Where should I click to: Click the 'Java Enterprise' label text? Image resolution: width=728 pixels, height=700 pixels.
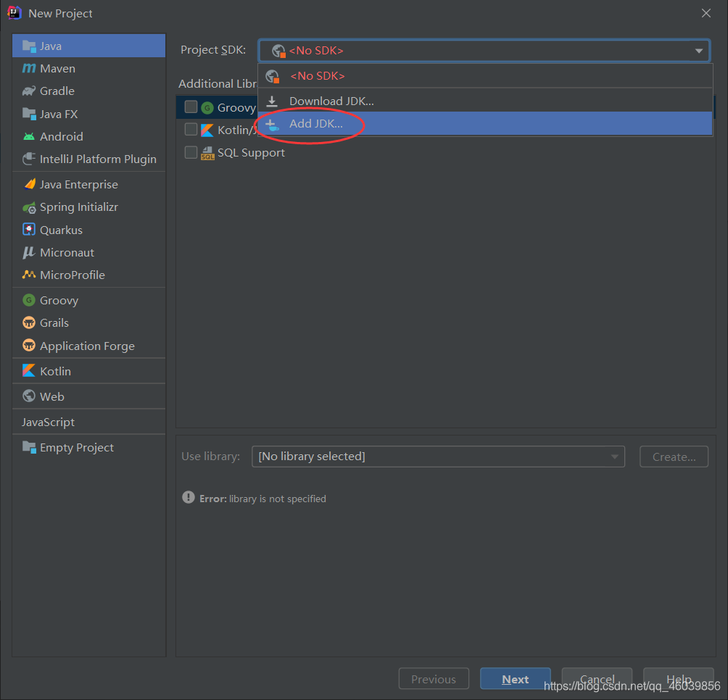coord(79,184)
